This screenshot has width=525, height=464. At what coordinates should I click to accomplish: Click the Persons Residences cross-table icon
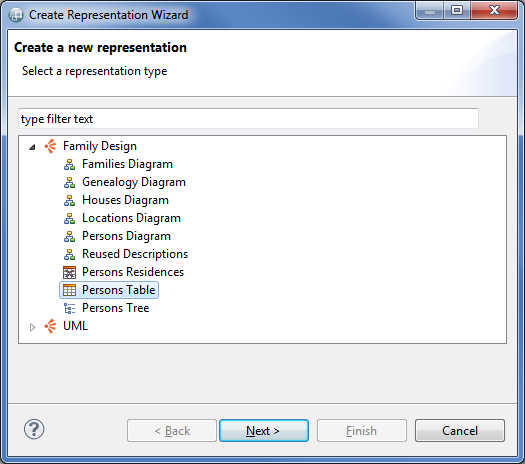pos(69,273)
